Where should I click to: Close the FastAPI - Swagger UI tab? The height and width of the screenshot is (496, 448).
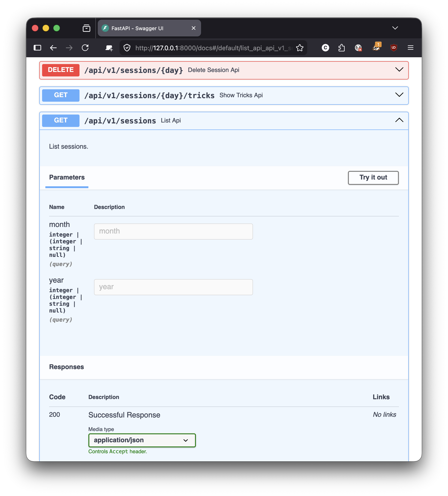[193, 28]
